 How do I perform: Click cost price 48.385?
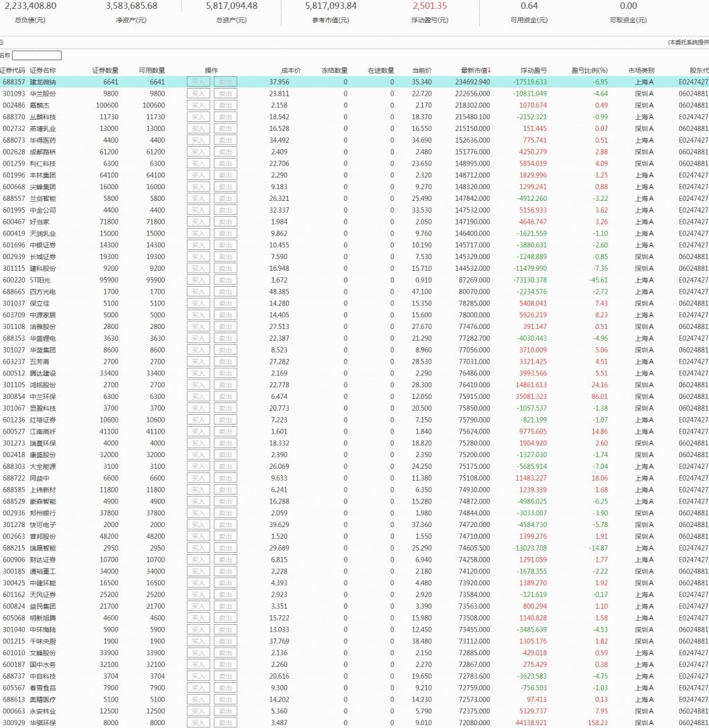click(x=279, y=292)
